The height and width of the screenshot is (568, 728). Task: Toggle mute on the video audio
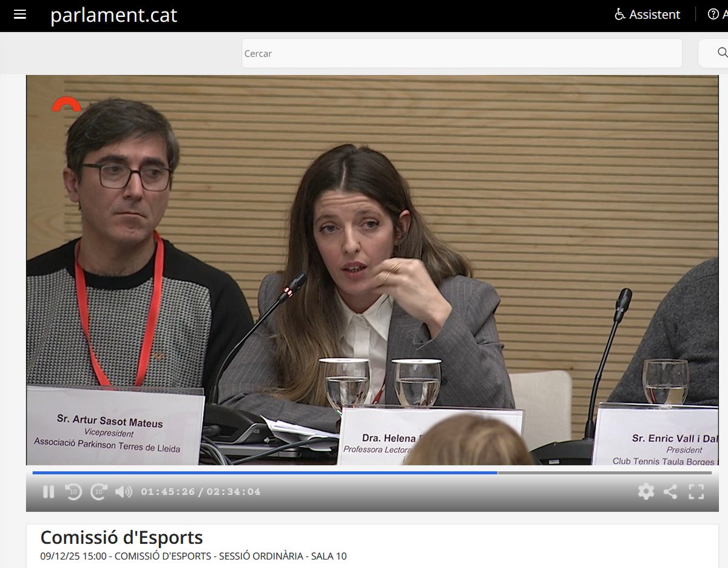click(x=124, y=492)
